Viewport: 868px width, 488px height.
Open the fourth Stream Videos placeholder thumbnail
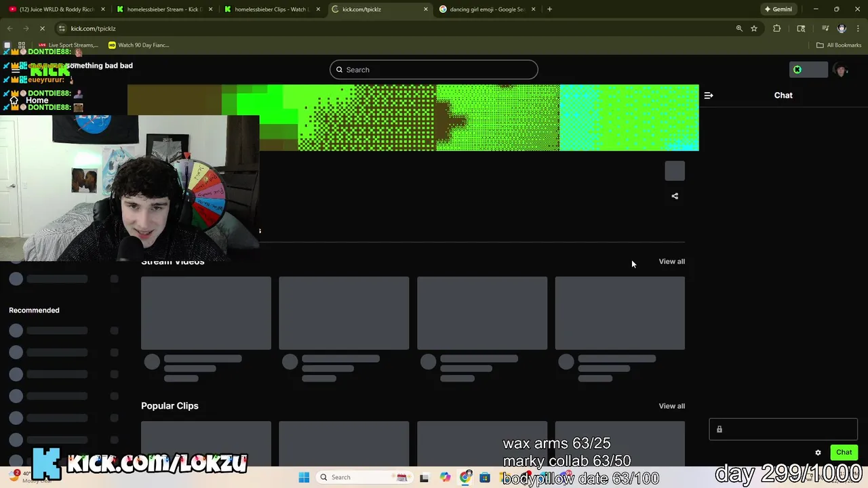pyautogui.click(x=620, y=313)
